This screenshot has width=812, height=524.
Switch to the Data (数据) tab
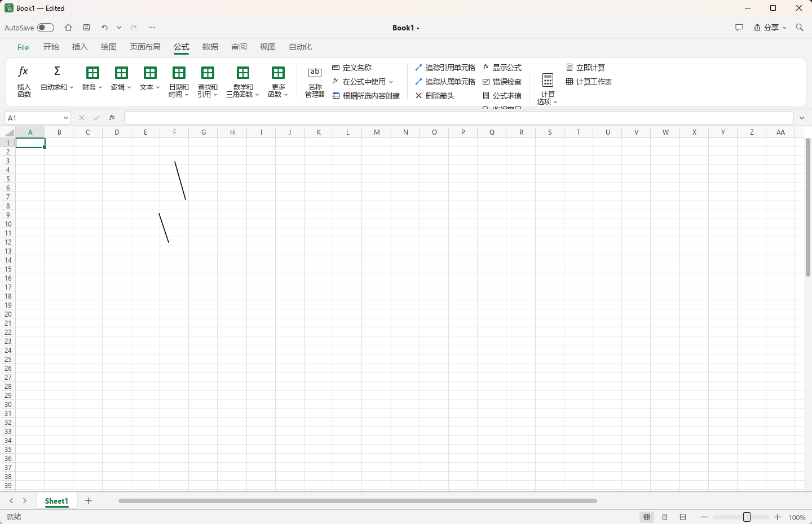click(x=210, y=47)
